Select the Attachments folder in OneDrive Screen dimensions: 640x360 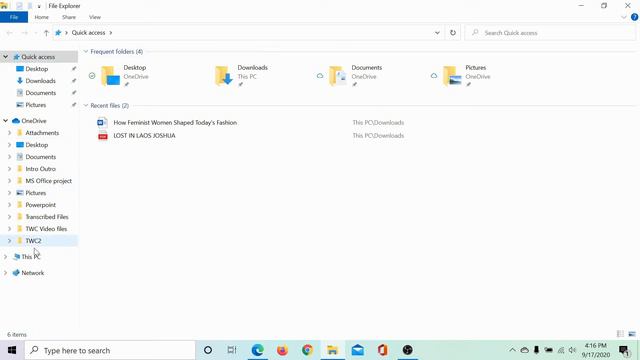[42, 133]
